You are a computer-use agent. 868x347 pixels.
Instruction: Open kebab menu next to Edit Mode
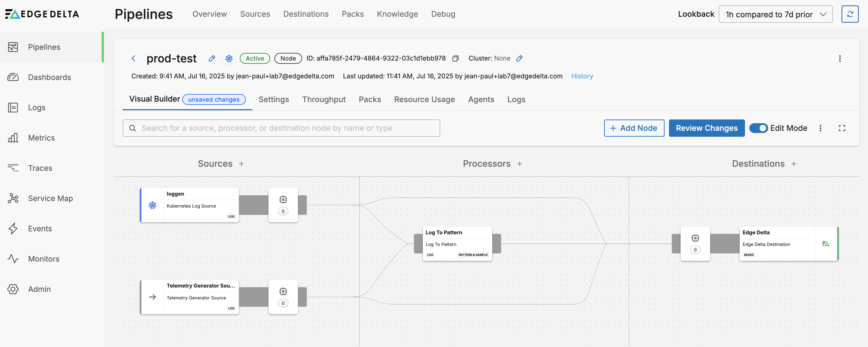coord(820,128)
